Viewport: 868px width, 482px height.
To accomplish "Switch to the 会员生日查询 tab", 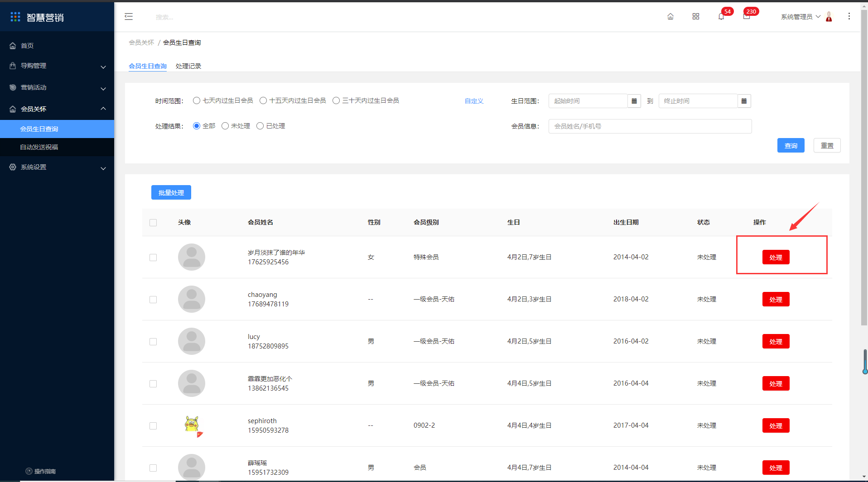I will (148, 66).
